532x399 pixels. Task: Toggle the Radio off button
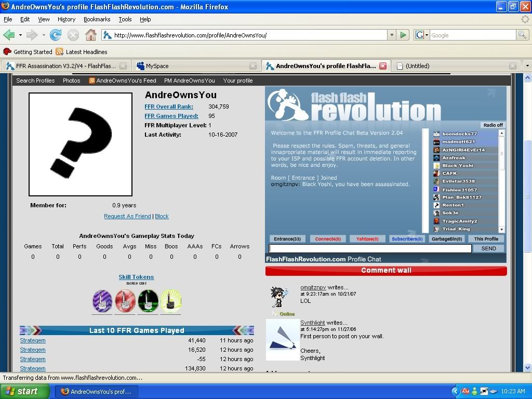tap(493, 125)
